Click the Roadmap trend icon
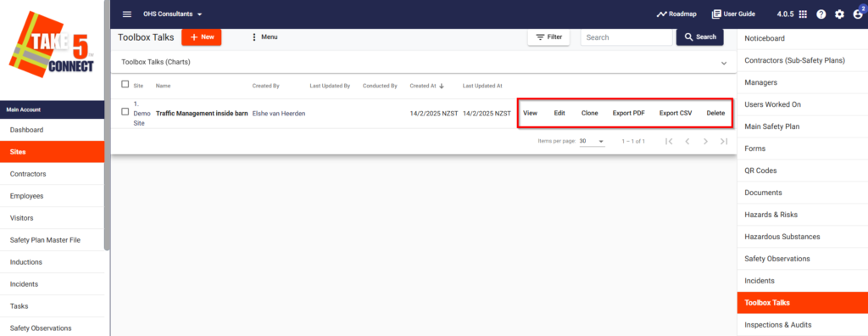Screen dimensions: 868x336 661,14
